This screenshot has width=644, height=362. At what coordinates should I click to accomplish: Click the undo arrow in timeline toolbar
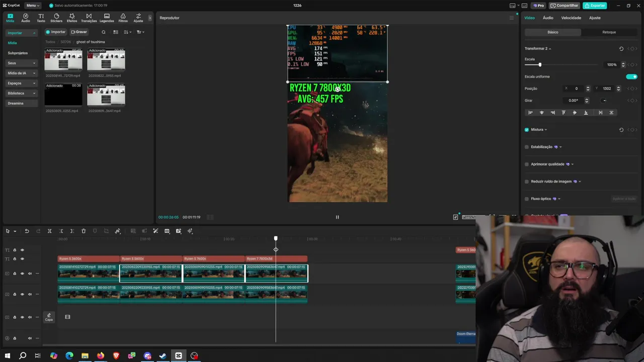27,231
